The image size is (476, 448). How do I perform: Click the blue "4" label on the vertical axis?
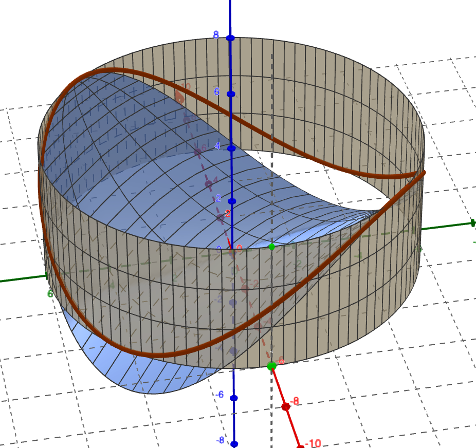(217, 146)
